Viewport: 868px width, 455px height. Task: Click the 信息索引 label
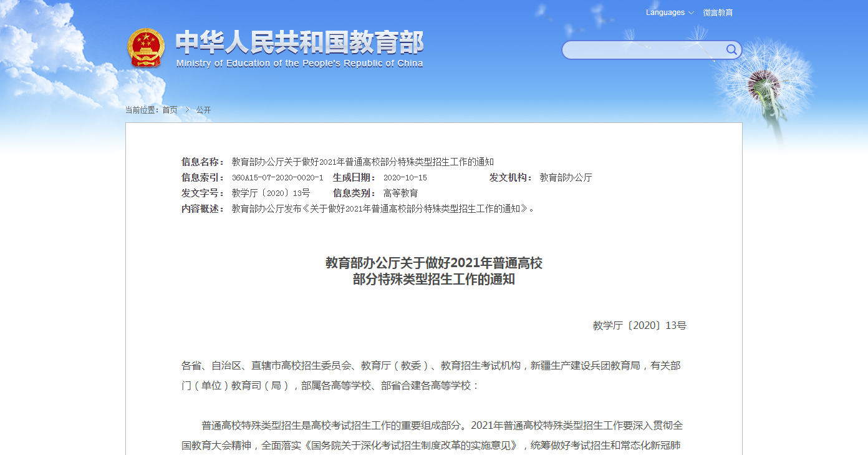tap(203, 177)
